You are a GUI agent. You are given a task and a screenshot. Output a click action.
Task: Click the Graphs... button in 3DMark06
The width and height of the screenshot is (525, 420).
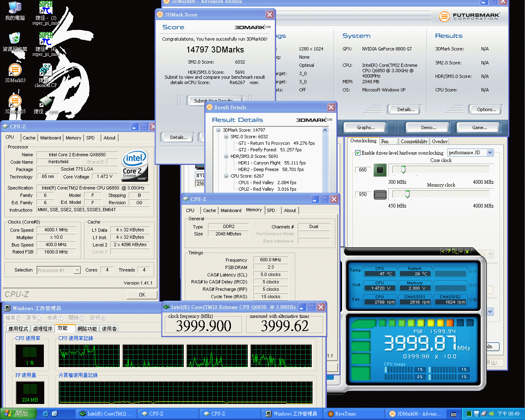[366, 128]
